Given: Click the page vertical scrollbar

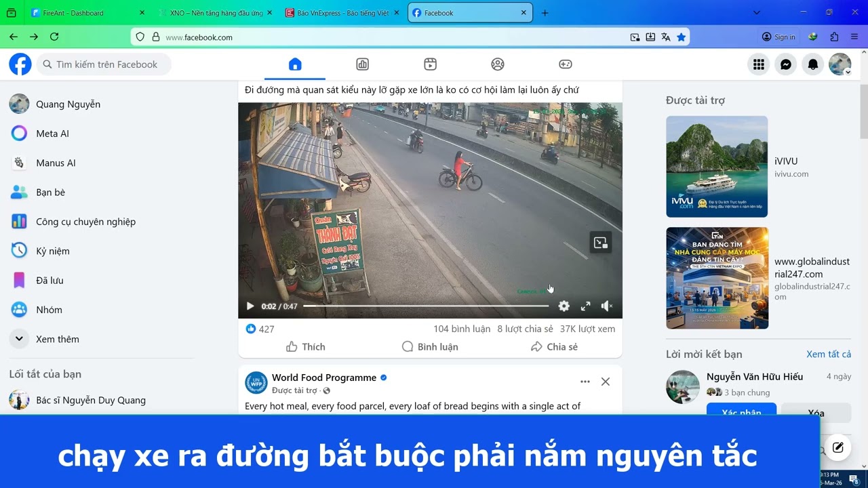Looking at the screenshot, I should pos(864,112).
